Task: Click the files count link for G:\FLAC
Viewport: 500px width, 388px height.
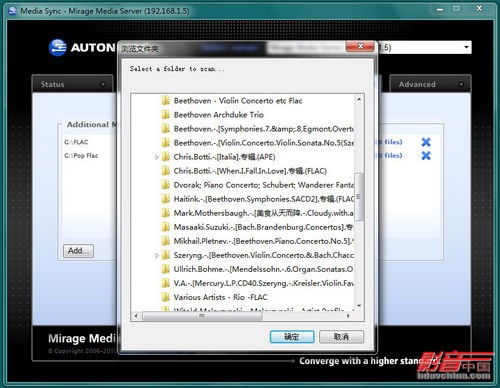Action: tap(390, 142)
